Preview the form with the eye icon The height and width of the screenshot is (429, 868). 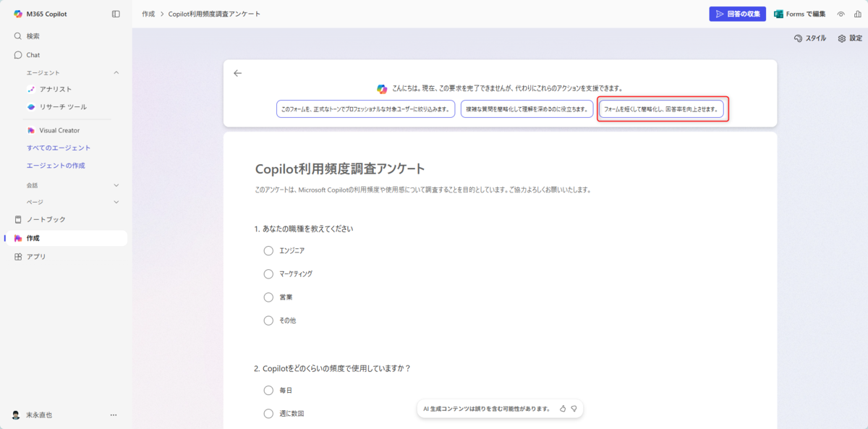pos(841,14)
